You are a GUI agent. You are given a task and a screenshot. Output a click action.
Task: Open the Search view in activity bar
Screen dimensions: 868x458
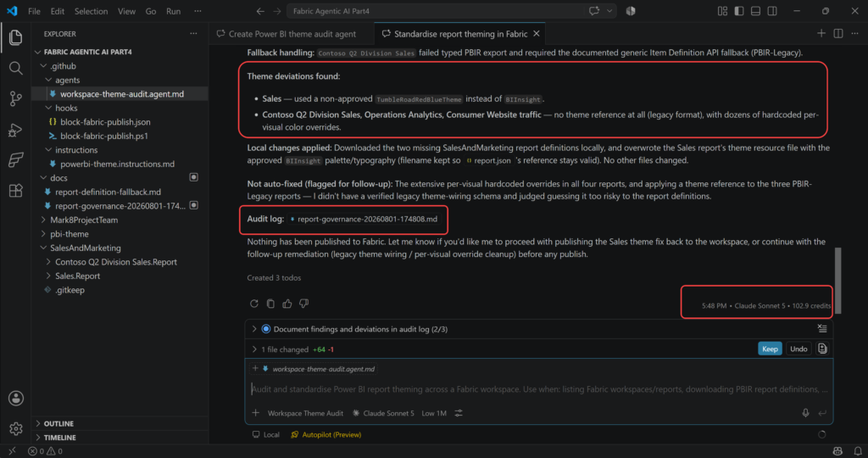15,68
